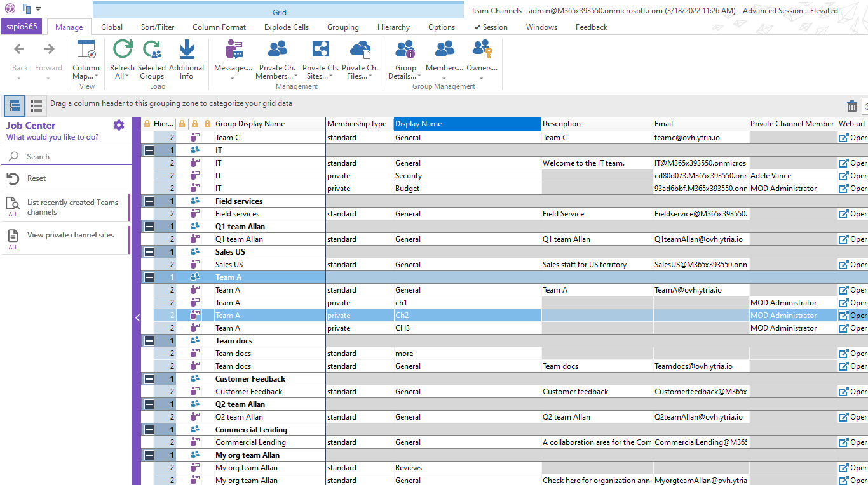Click the Selected Groups load icon

[x=152, y=50]
